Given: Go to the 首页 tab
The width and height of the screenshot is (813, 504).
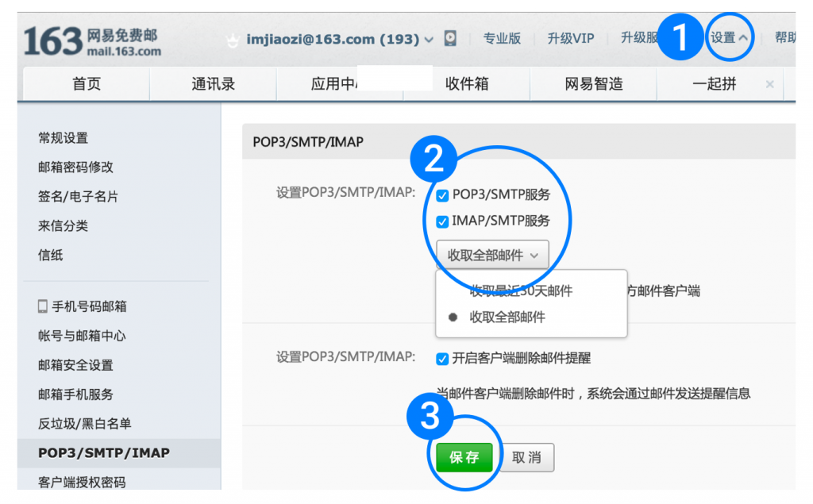Looking at the screenshot, I should click(x=87, y=84).
